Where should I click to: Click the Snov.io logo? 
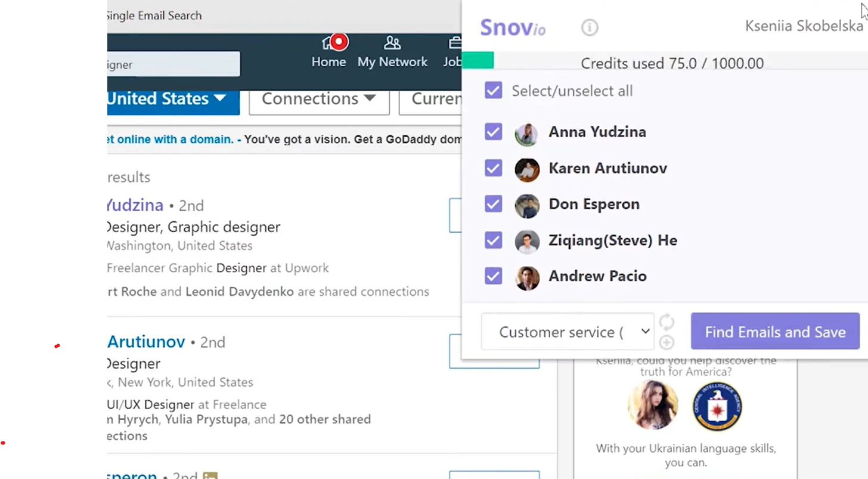pyautogui.click(x=511, y=27)
